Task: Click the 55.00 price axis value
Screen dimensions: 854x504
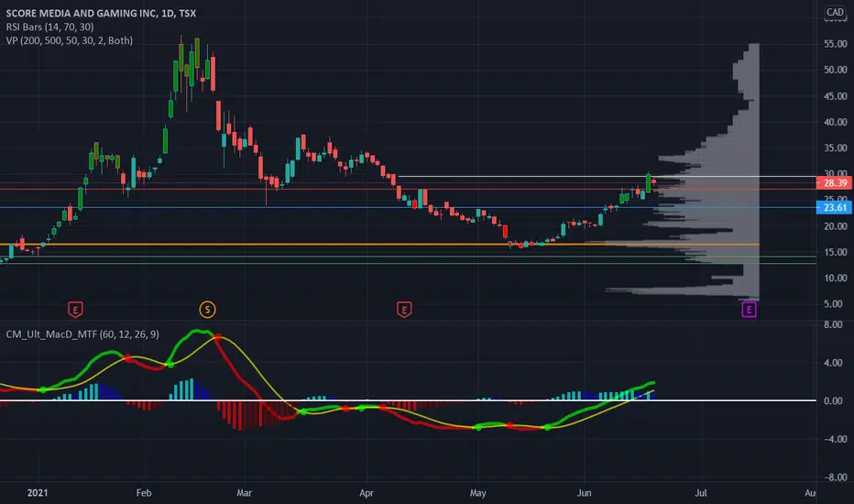Action: 836,44
